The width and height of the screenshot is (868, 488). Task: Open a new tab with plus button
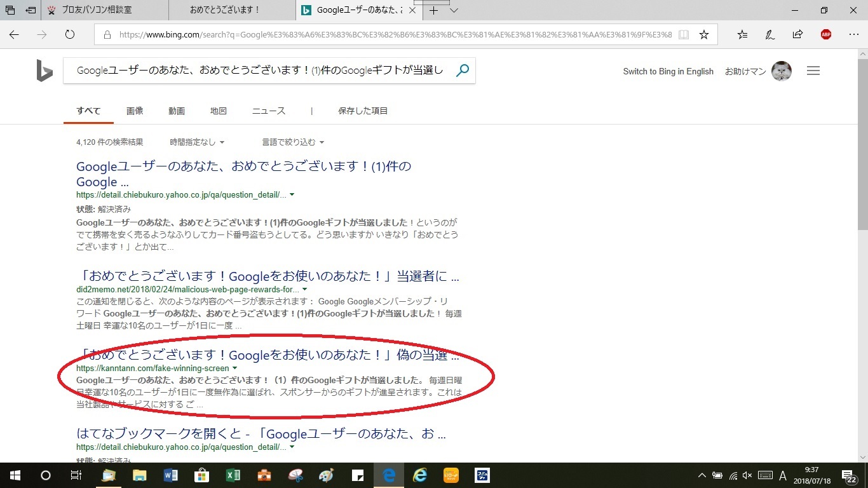click(434, 10)
